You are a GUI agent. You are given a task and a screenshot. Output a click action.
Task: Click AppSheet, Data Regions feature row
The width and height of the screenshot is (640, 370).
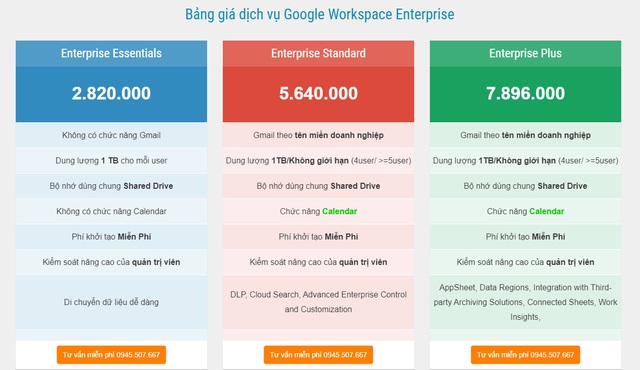click(525, 302)
